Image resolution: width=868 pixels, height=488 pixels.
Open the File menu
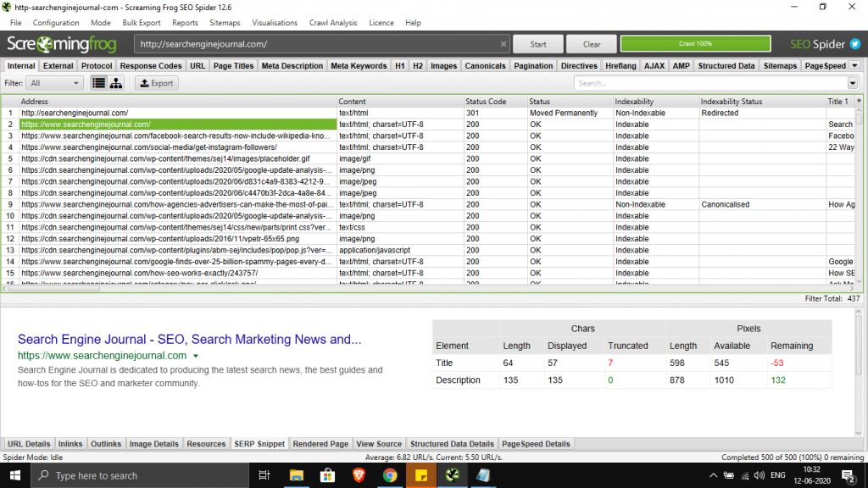coord(15,23)
